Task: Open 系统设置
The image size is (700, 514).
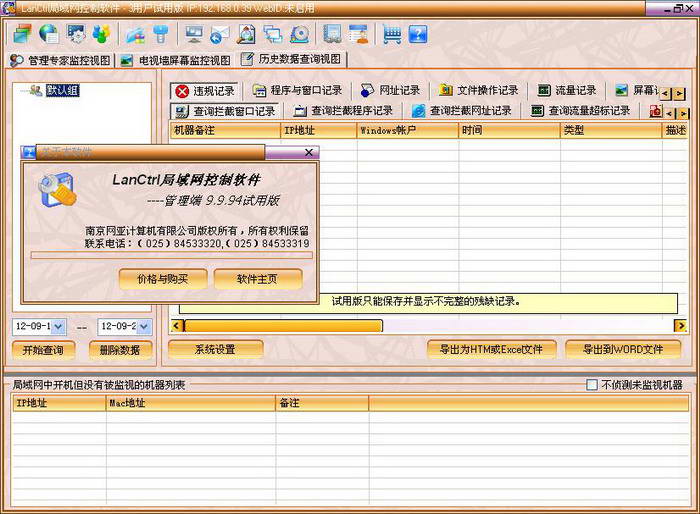Action: pyautogui.click(x=215, y=349)
